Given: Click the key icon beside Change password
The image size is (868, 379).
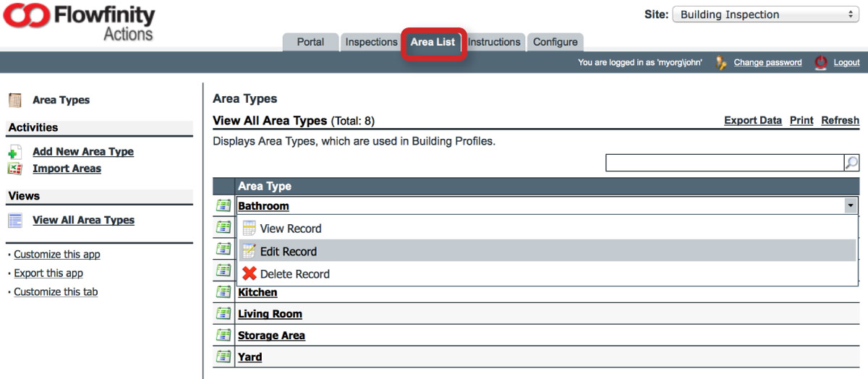Looking at the screenshot, I should coord(721,63).
